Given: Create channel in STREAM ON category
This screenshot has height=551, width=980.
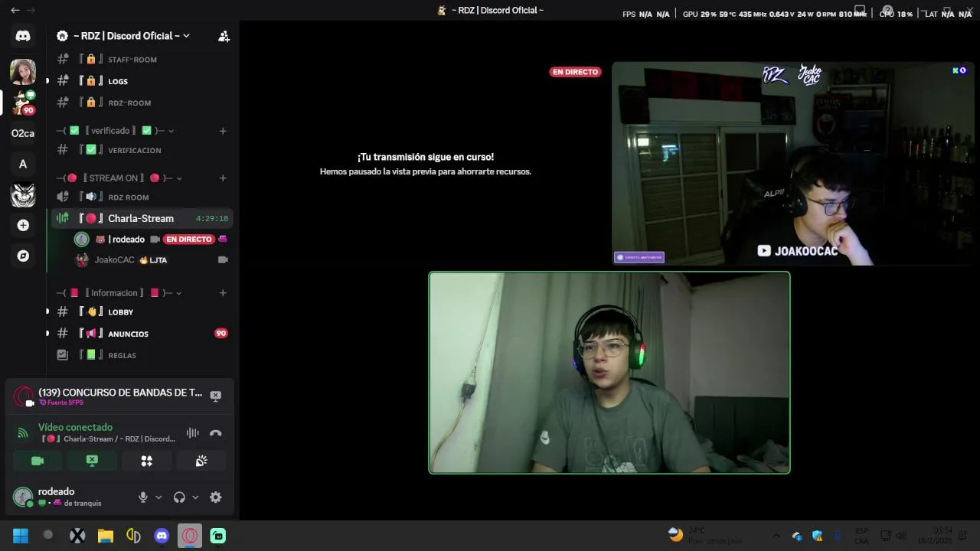Looking at the screenshot, I should coord(223,178).
